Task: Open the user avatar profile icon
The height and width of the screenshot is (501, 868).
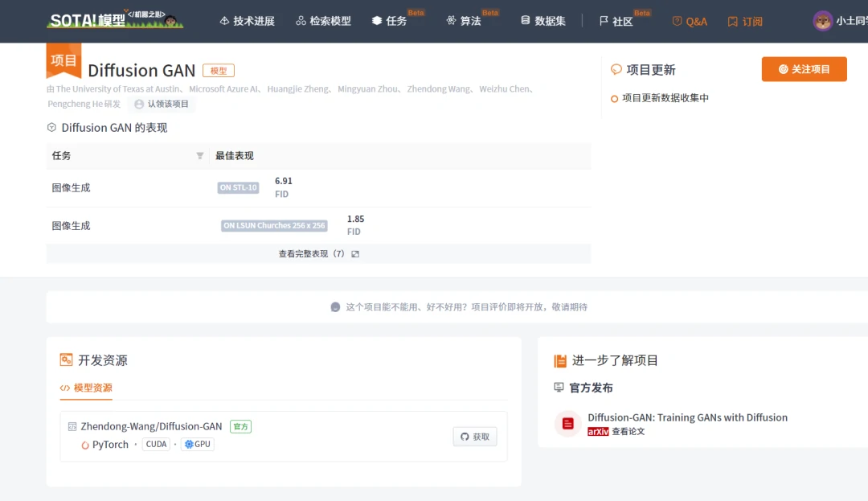Action: click(x=822, y=21)
